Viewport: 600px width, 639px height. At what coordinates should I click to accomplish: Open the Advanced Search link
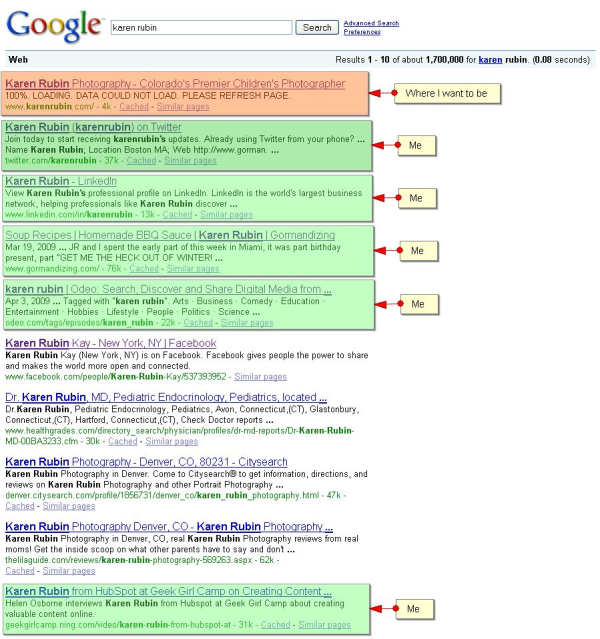371,23
